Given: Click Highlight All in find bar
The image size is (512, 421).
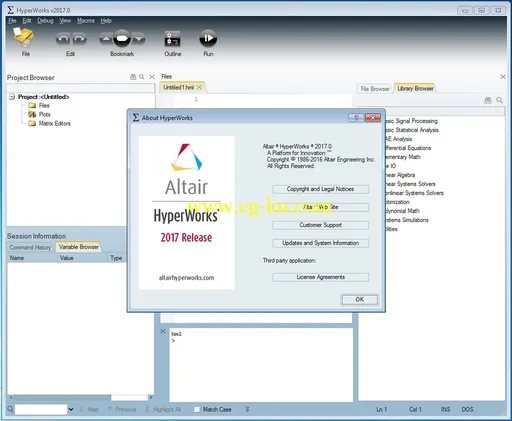Looking at the screenshot, I should (163, 409).
